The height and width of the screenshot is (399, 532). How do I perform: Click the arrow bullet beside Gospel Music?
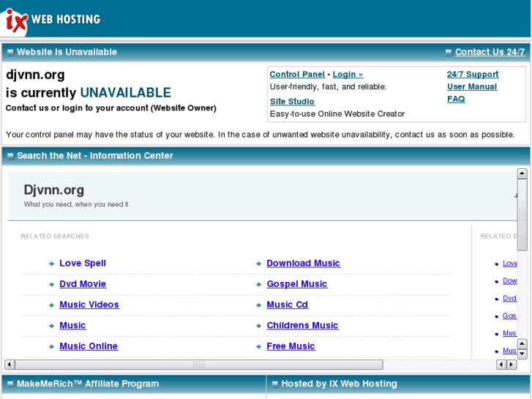(x=258, y=285)
